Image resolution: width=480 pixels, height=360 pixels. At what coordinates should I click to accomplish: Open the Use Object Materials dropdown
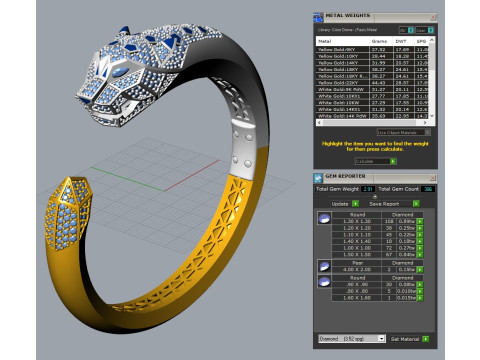point(403,133)
